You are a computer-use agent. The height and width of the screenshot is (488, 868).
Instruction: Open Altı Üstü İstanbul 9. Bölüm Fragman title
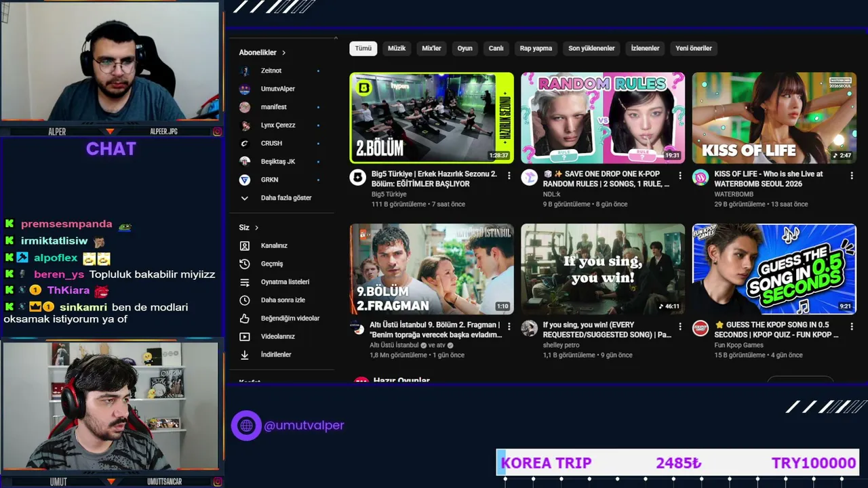pos(435,329)
